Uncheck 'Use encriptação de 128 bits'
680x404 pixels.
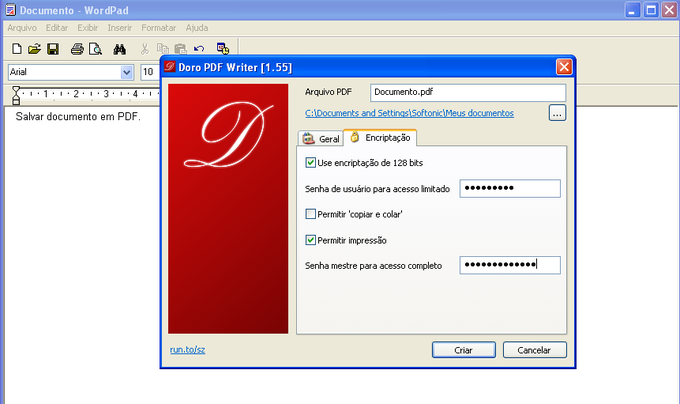pyautogui.click(x=311, y=163)
